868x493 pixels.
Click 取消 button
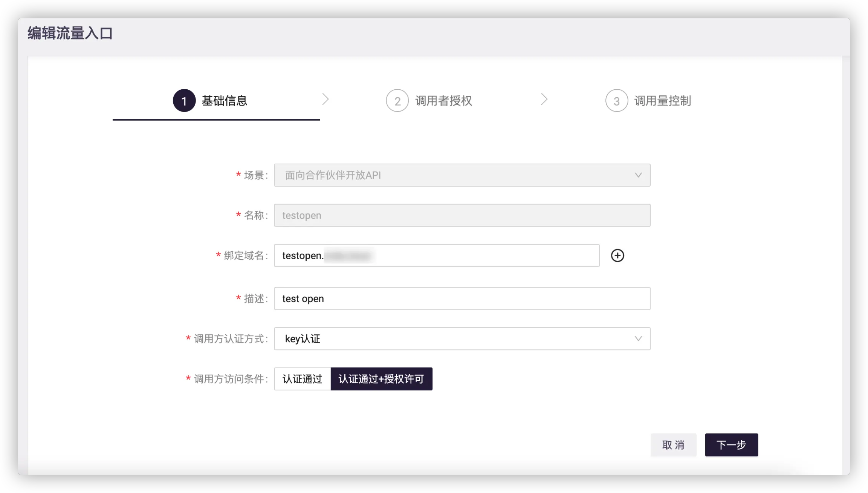pos(673,445)
